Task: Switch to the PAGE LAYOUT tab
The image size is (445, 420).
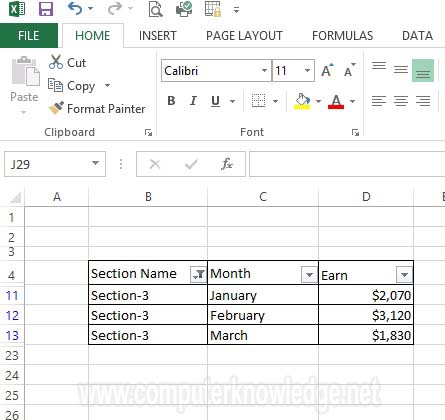Action: [x=244, y=35]
